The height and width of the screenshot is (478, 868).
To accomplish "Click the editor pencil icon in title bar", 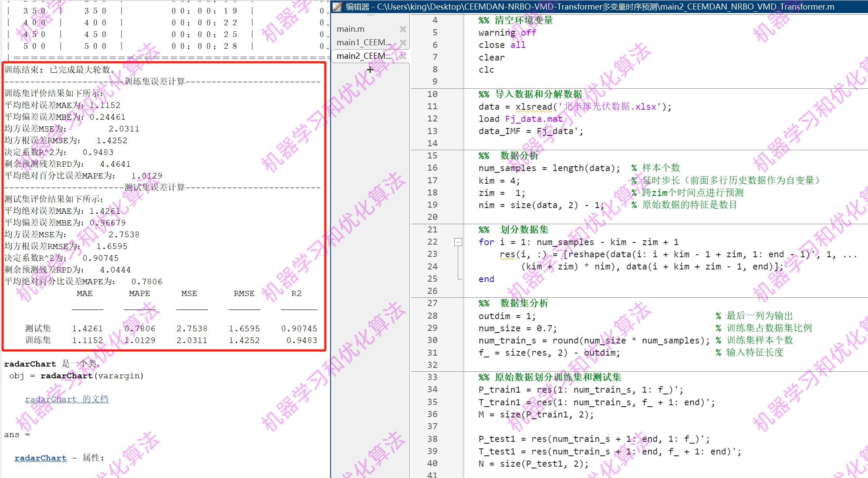I will (338, 7).
